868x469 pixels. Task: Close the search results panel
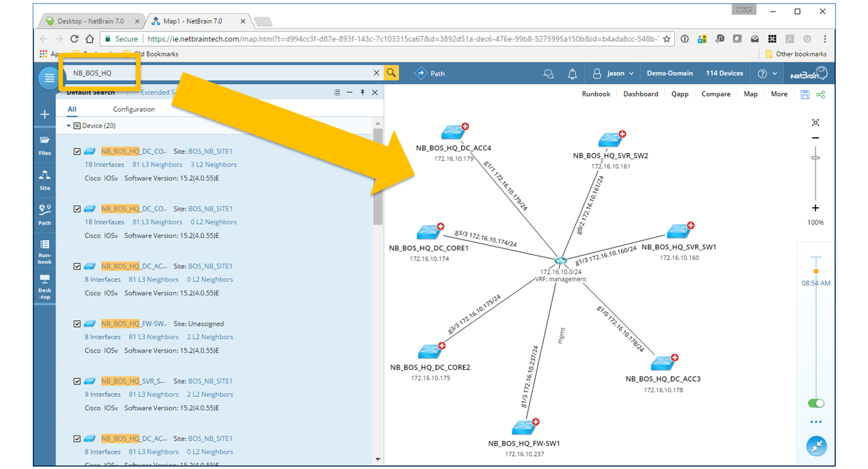point(375,92)
